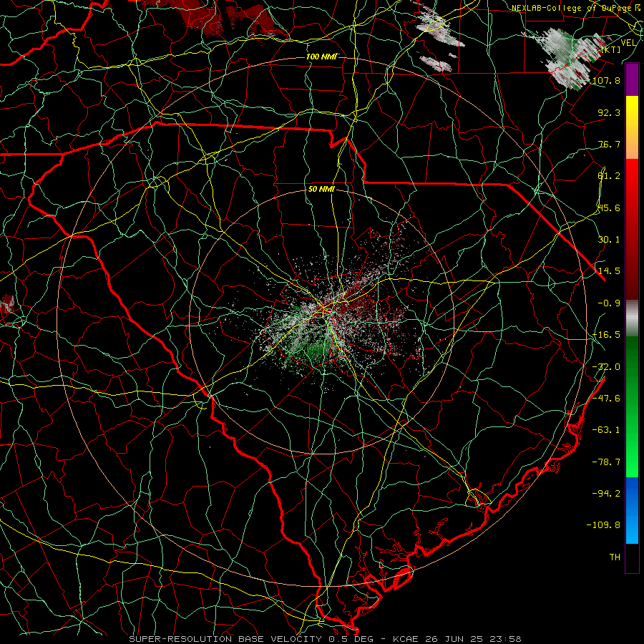Click the -94.2 velocity legend value

point(606,493)
